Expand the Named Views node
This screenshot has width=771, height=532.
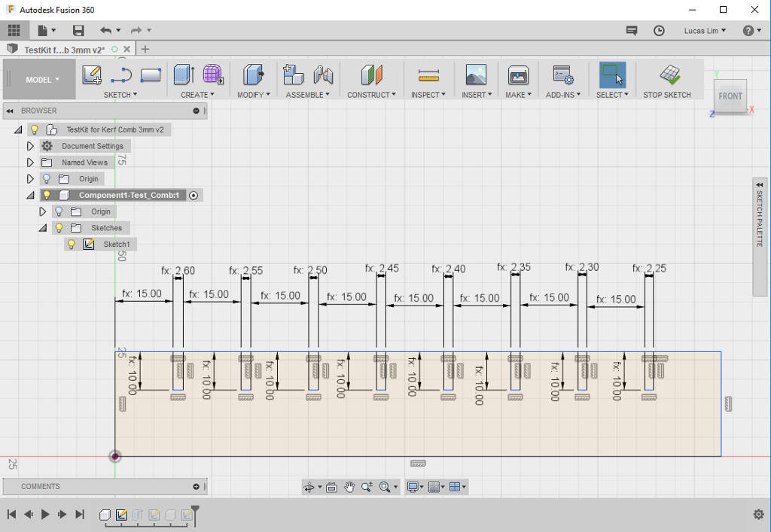click(x=30, y=162)
